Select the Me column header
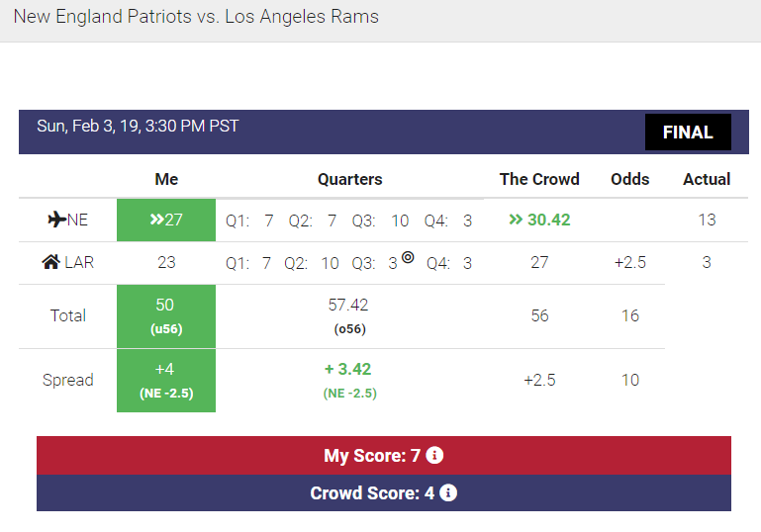761x532 pixels. click(166, 179)
